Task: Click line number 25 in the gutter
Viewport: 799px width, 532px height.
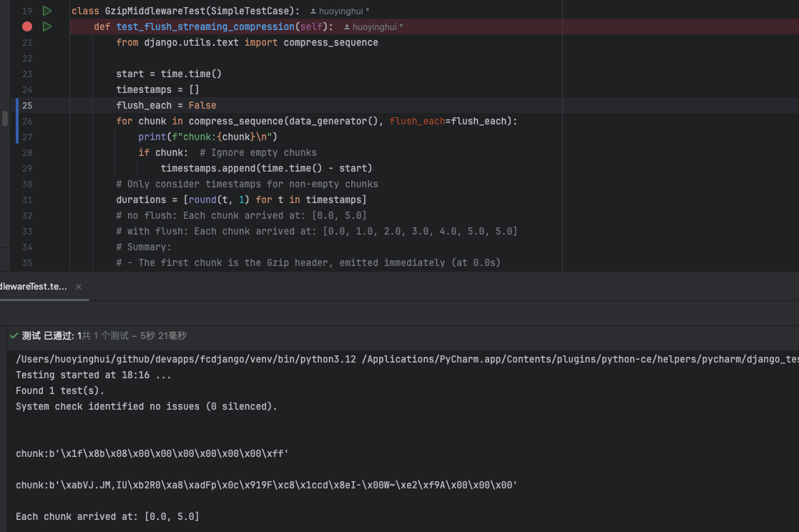Action: pyautogui.click(x=27, y=105)
